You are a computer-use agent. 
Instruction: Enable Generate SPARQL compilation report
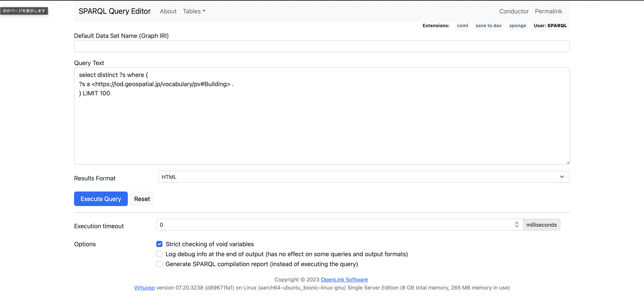(159, 264)
